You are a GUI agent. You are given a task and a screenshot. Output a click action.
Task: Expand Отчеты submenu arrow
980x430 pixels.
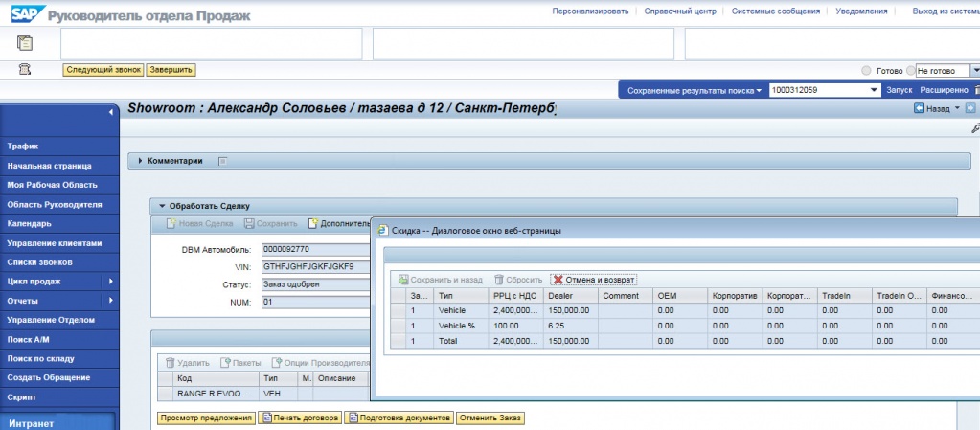[110, 301]
